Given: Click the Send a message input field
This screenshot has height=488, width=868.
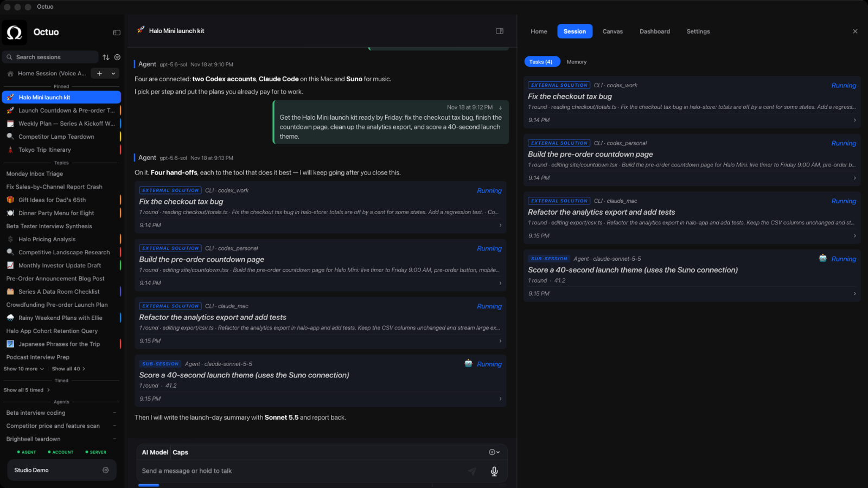Looking at the screenshot, I should (x=301, y=471).
